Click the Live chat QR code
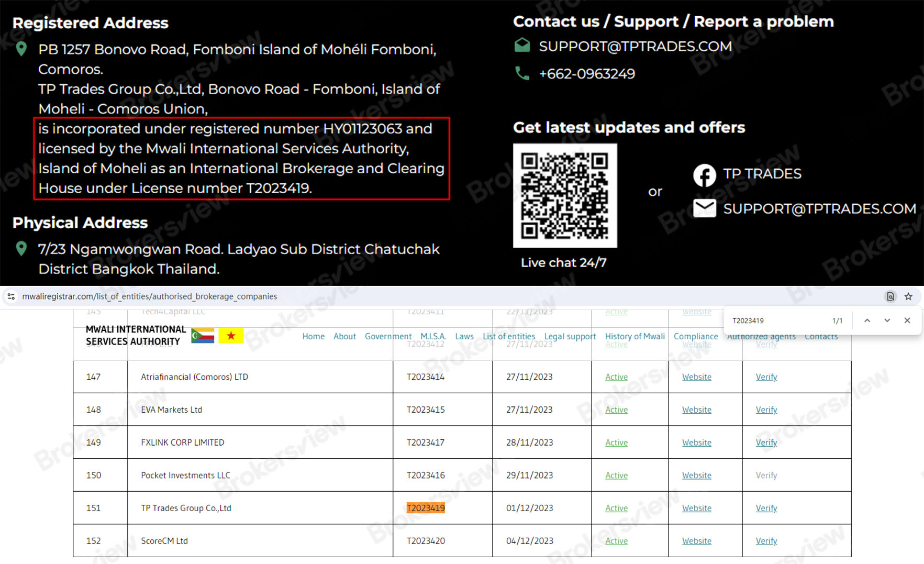Image resolution: width=924 pixels, height=564 pixels. pos(565,195)
